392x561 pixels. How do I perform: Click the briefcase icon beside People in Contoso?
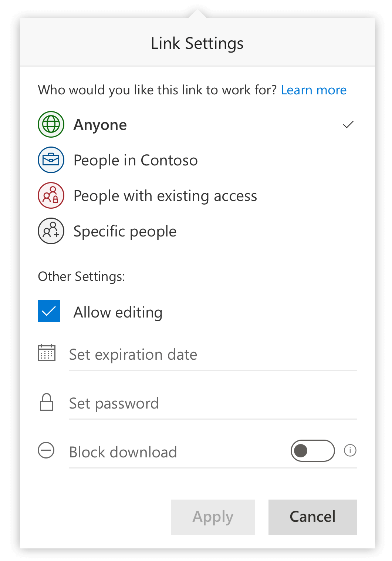click(x=51, y=160)
